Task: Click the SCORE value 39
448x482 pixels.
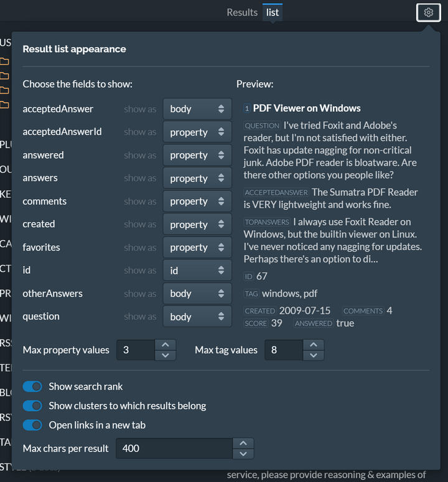Action: coord(277,323)
